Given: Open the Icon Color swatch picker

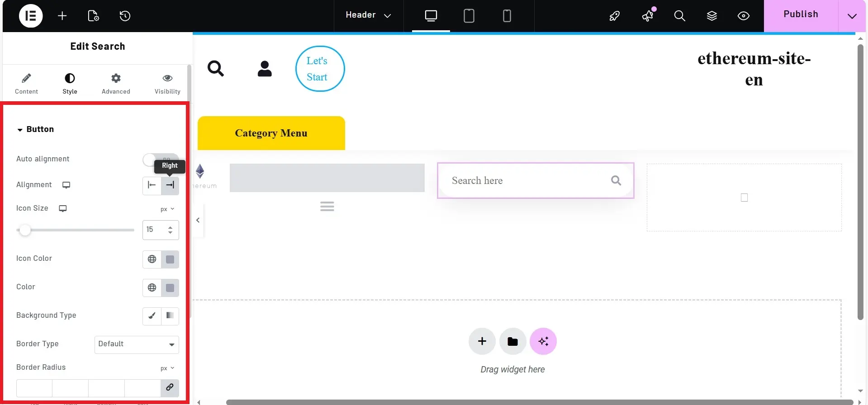Looking at the screenshot, I should (170, 259).
